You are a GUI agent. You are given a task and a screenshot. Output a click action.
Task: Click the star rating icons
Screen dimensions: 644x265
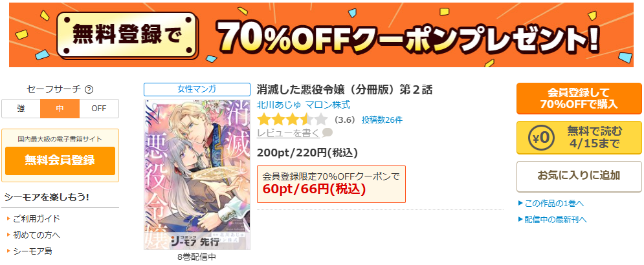click(x=292, y=120)
